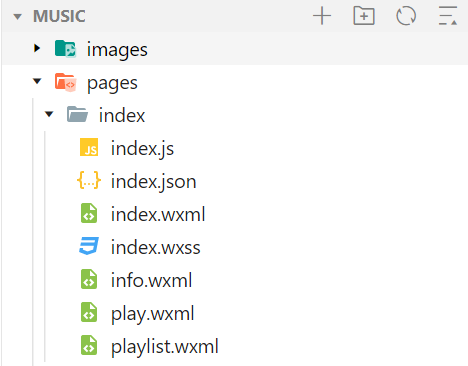The image size is (468, 366).
Task: Open info.wxml file
Action: (152, 280)
